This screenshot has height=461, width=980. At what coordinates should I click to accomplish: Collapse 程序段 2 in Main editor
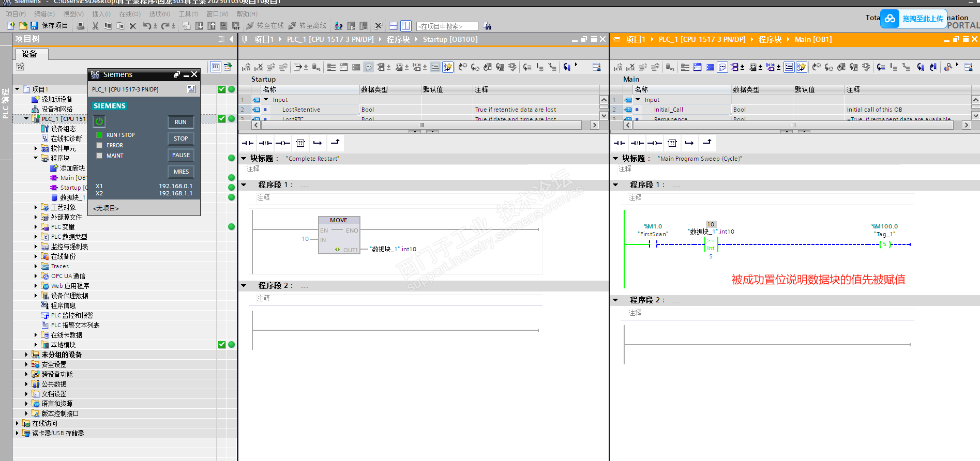pyautogui.click(x=615, y=300)
